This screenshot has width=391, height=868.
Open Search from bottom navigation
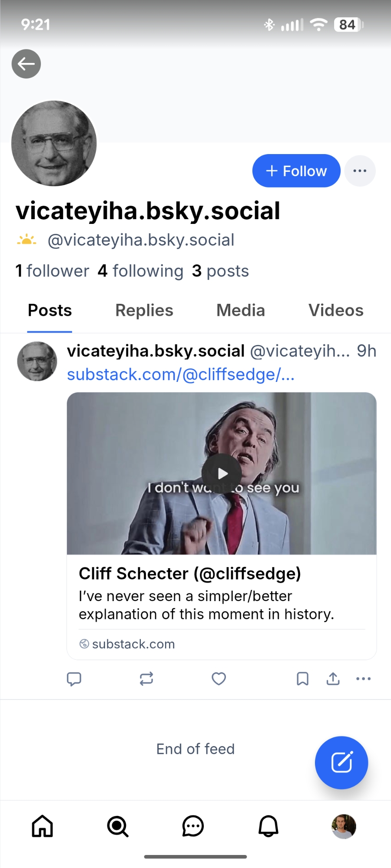118,826
